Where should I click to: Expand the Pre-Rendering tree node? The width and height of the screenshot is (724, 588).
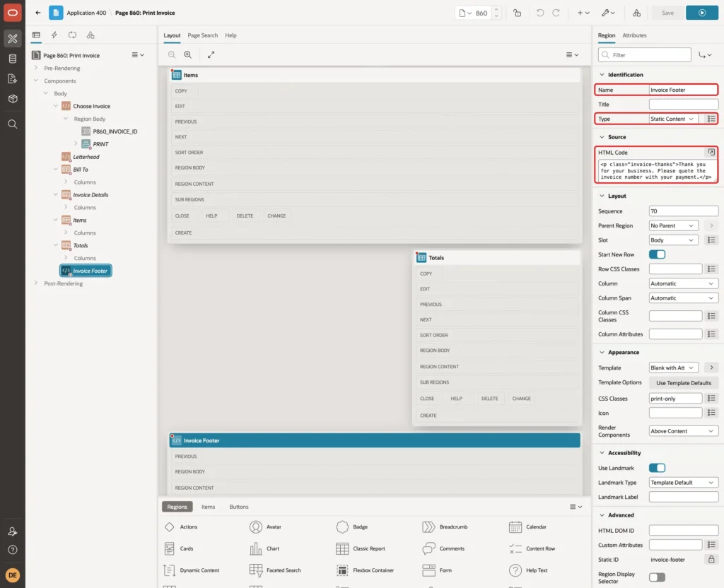click(35, 68)
